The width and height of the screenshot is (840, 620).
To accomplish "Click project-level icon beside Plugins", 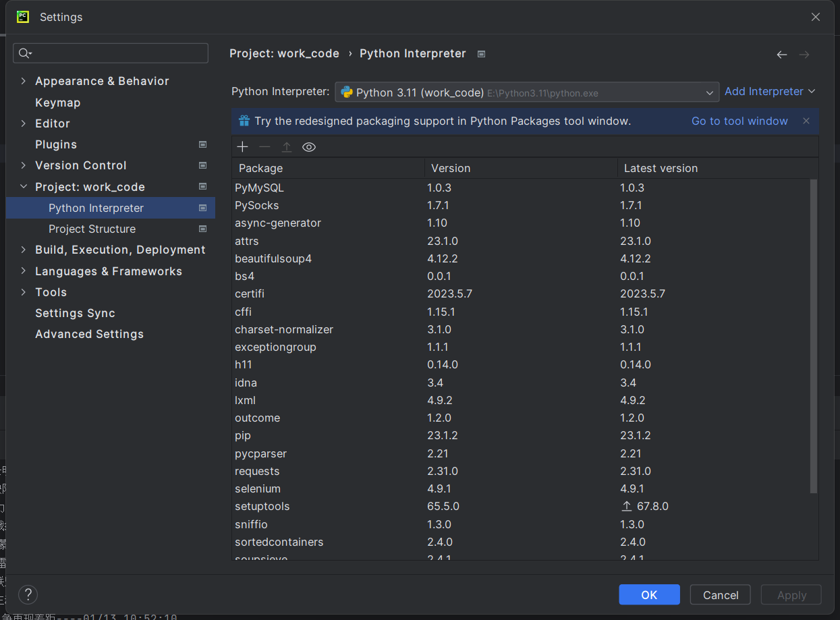I will pyautogui.click(x=202, y=144).
